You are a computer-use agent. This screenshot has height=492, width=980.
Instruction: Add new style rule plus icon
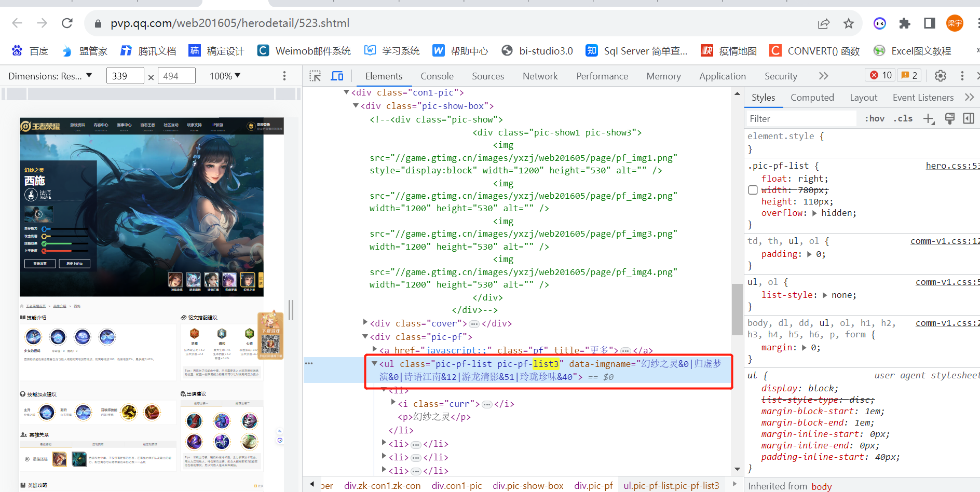point(929,119)
